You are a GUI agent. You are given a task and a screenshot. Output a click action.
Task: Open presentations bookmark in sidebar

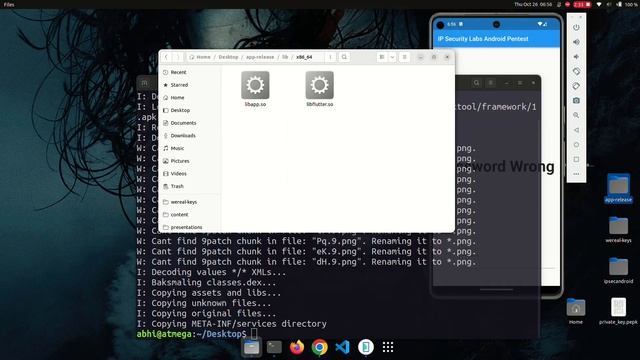click(x=190, y=227)
